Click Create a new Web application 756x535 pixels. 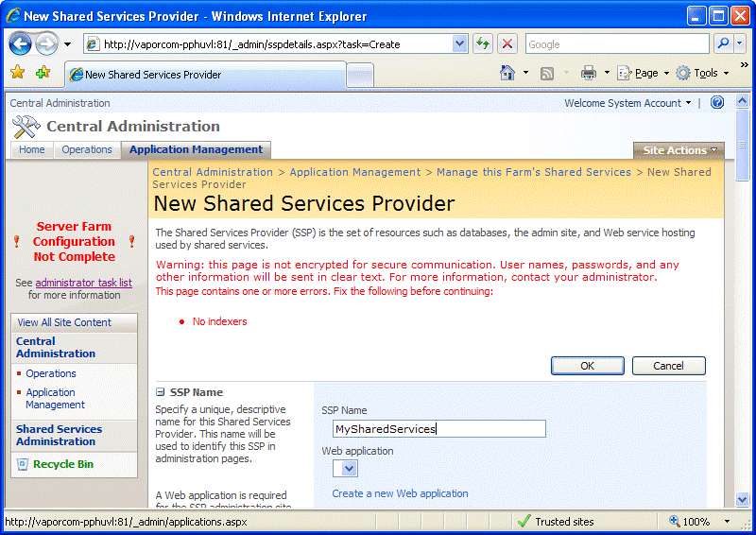pyautogui.click(x=400, y=493)
